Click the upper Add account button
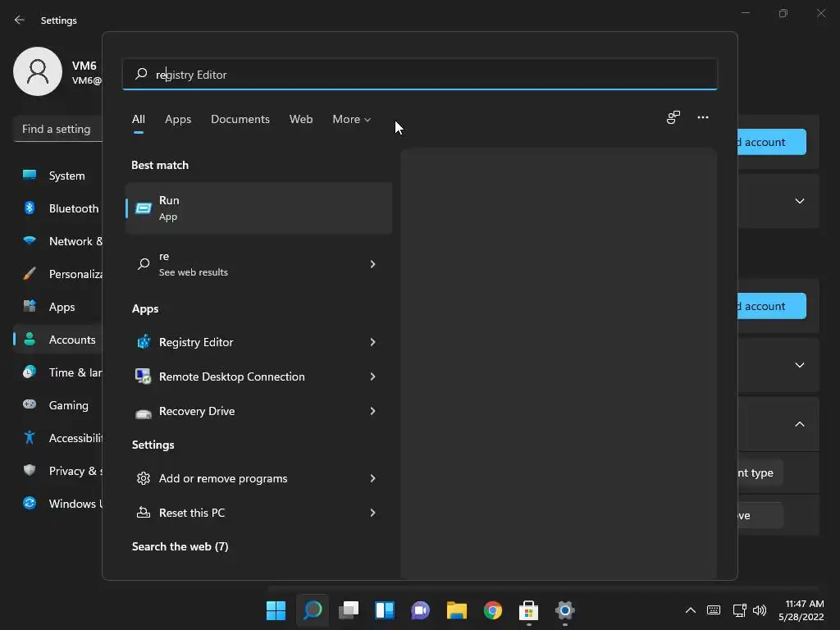Image resolution: width=840 pixels, height=630 pixels. click(772, 142)
